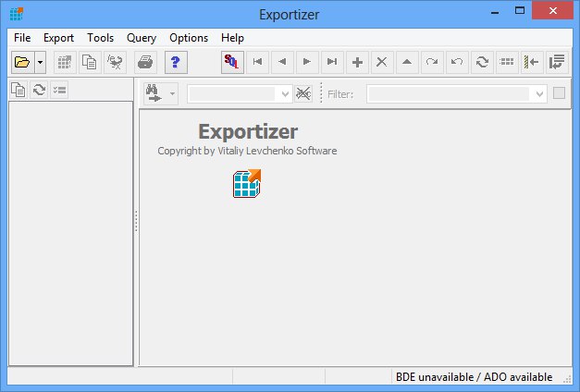Click the vertical panel splitter handle
The image size is (580, 392).
(136, 221)
